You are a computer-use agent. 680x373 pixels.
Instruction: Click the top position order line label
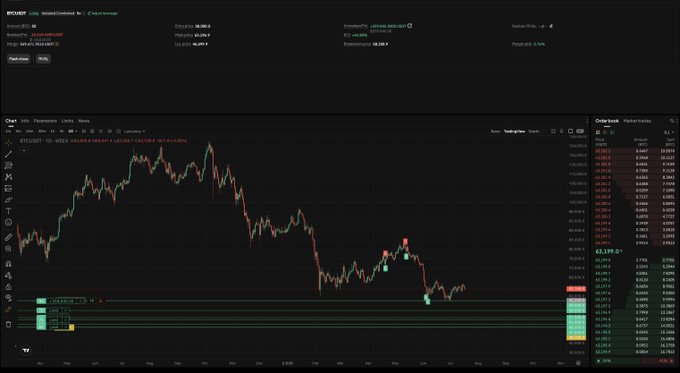pyautogui.click(x=61, y=301)
